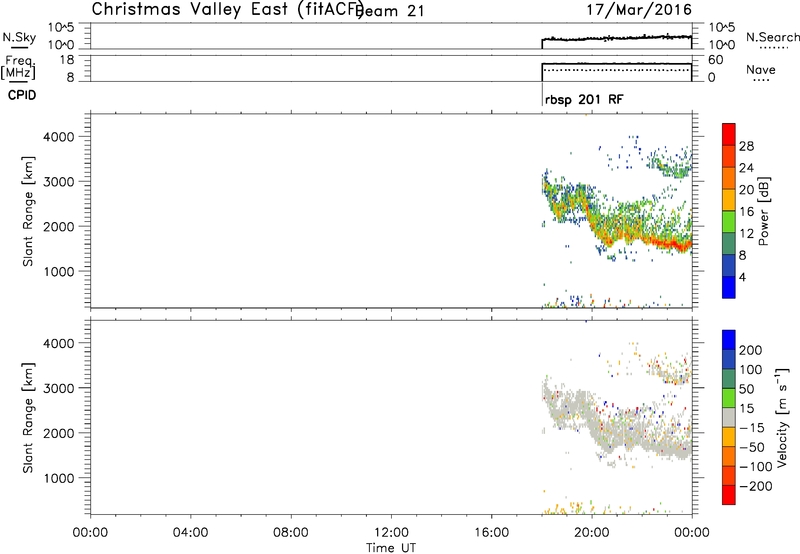Click the '18' frequency axis tick

coord(66,60)
